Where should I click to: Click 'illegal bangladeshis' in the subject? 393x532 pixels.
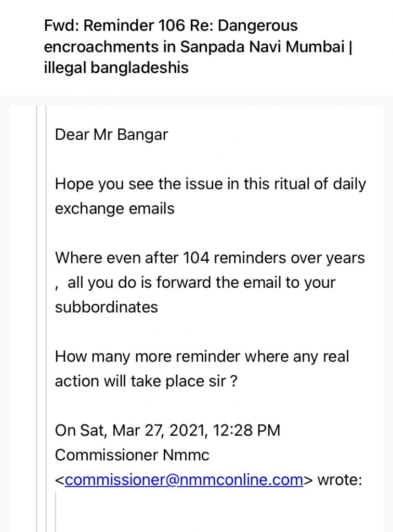click(116, 68)
